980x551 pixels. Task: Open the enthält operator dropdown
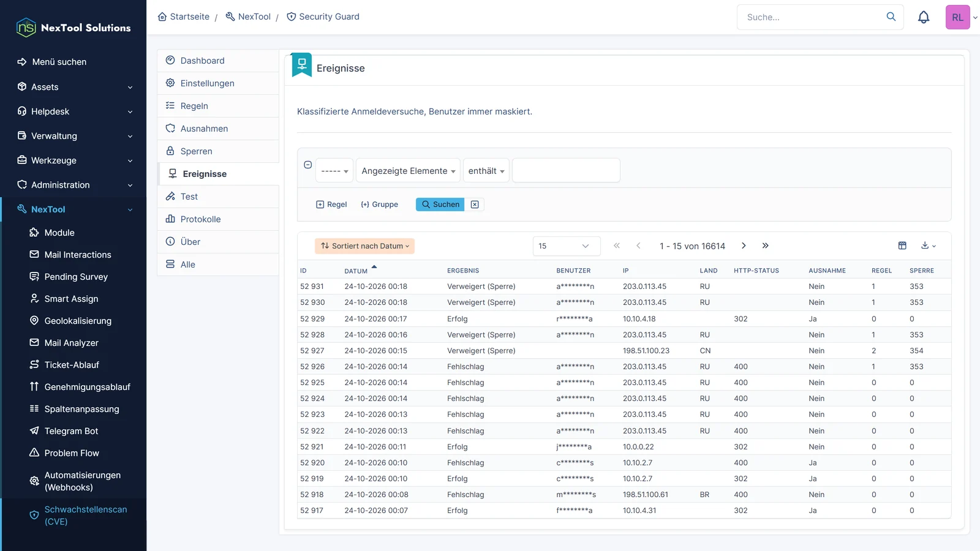[486, 171]
